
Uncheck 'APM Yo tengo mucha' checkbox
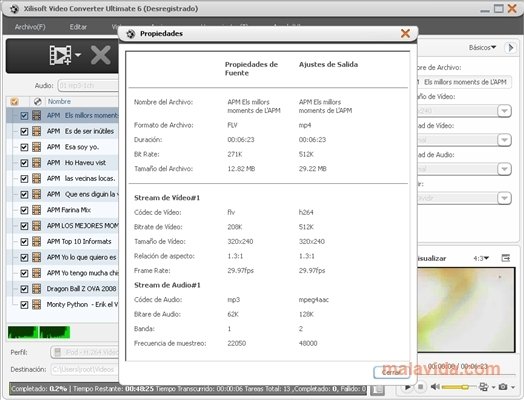pyautogui.click(x=24, y=273)
